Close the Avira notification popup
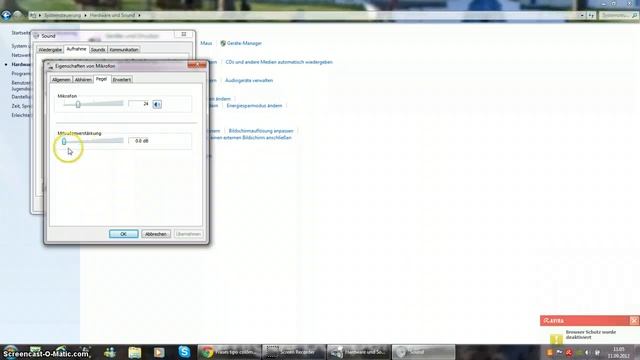The image size is (640, 360). [x=634, y=320]
